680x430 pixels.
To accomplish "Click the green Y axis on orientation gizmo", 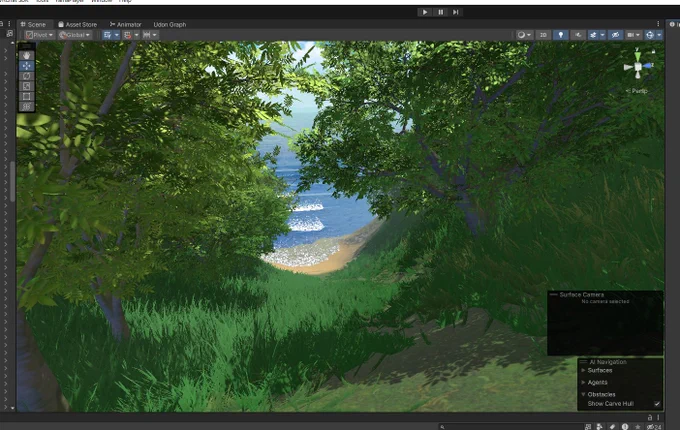I will coord(638,56).
